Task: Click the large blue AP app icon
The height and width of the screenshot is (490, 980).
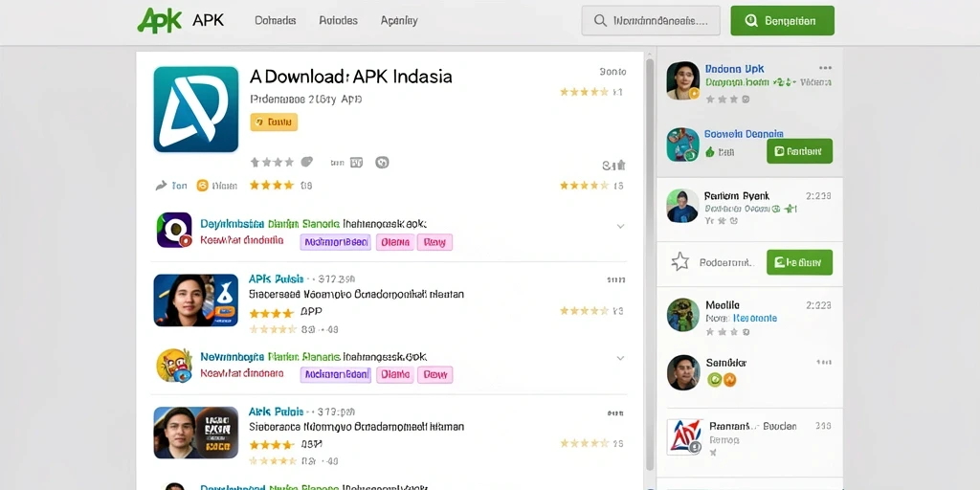Action: [196, 109]
